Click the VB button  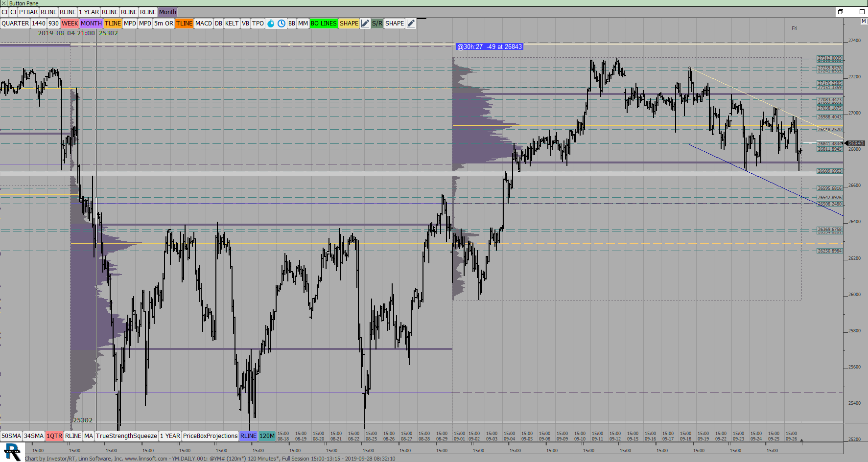point(245,23)
